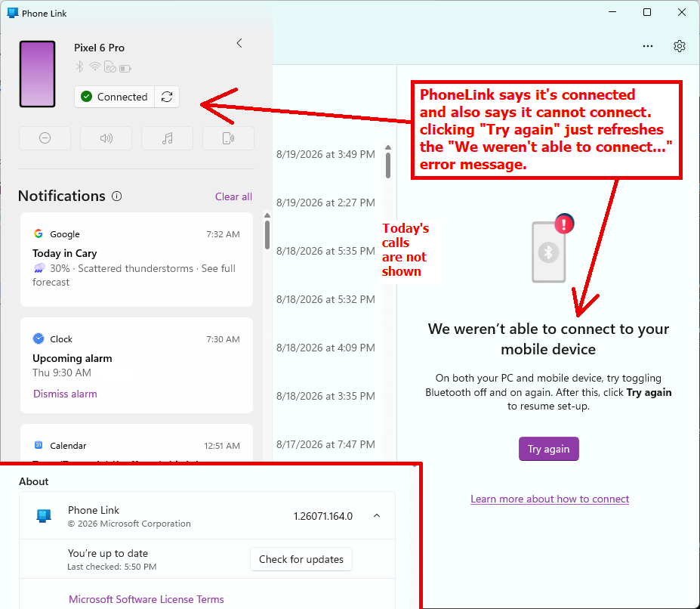Screen dimensions: 700x609
Task: Open Microsoft Software License Terms
Action: click(x=146, y=599)
